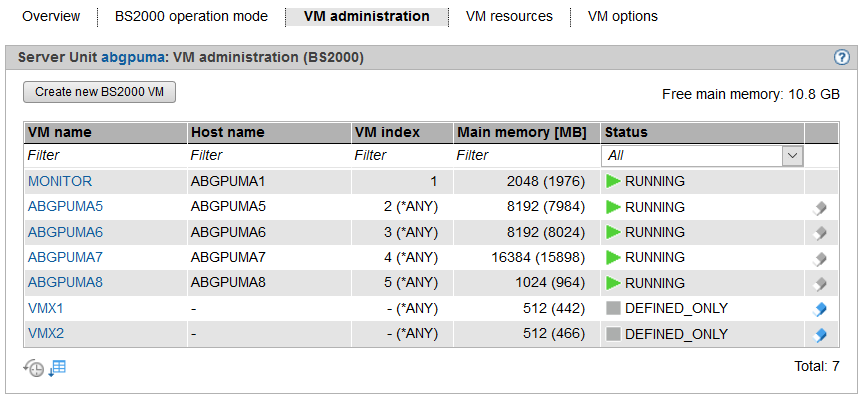Click the Host name filter field
This screenshot has height=402, width=864.
click(x=268, y=156)
